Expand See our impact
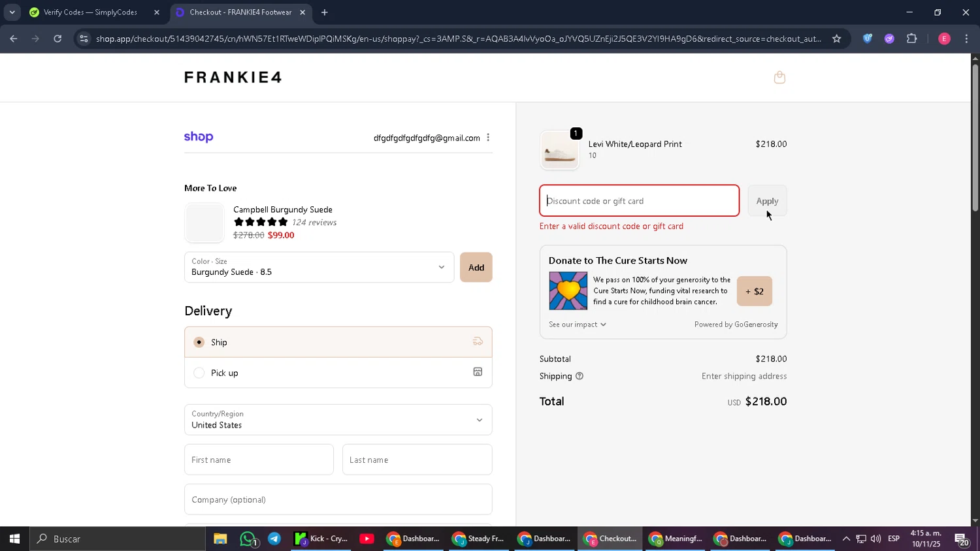980x551 pixels. click(578, 324)
